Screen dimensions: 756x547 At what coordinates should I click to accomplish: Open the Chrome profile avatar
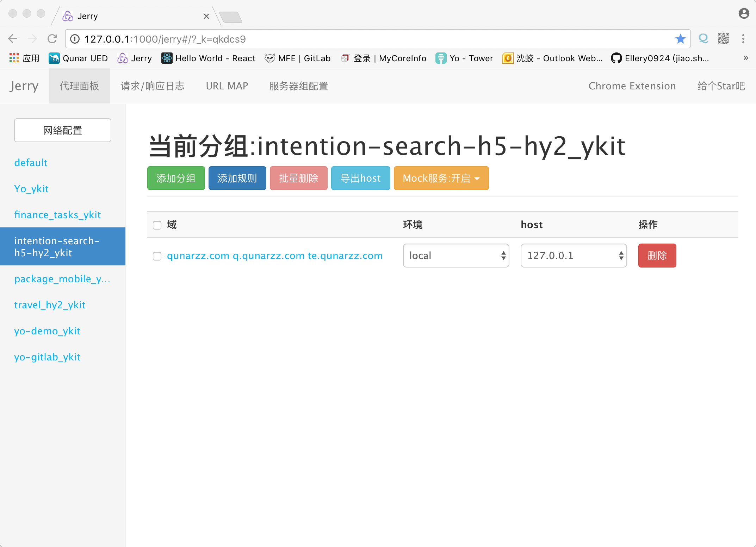coord(743,13)
